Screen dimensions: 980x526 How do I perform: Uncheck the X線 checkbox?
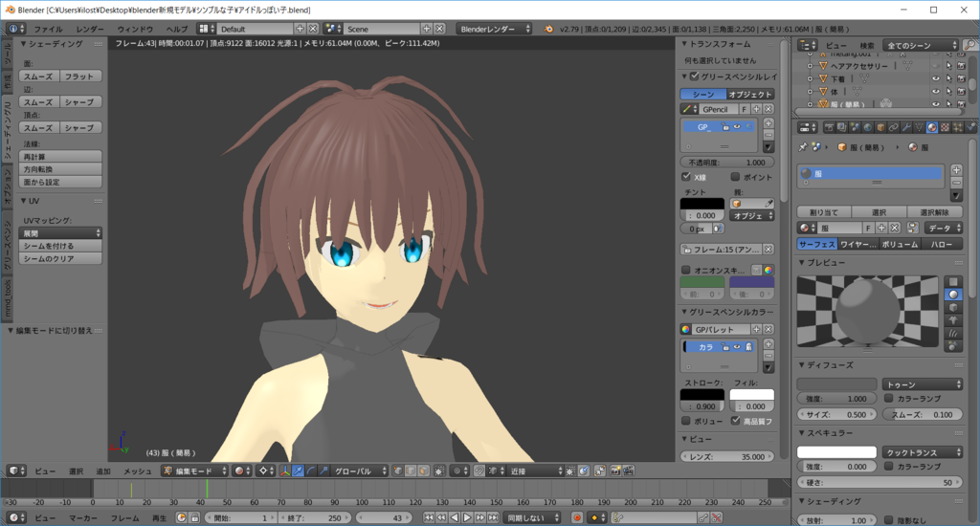coord(686,177)
